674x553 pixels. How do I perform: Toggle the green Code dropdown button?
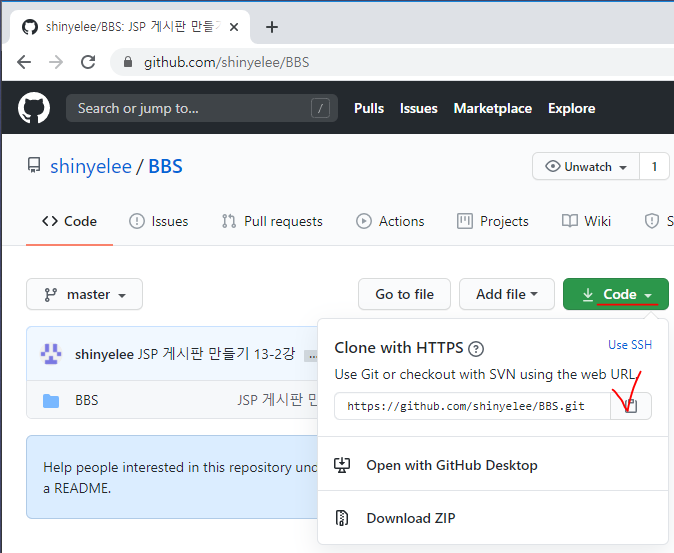(x=616, y=294)
